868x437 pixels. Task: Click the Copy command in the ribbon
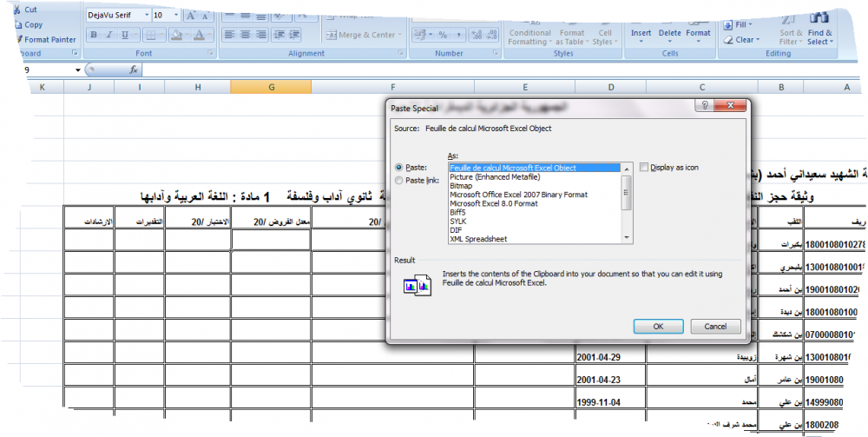coord(29,24)
